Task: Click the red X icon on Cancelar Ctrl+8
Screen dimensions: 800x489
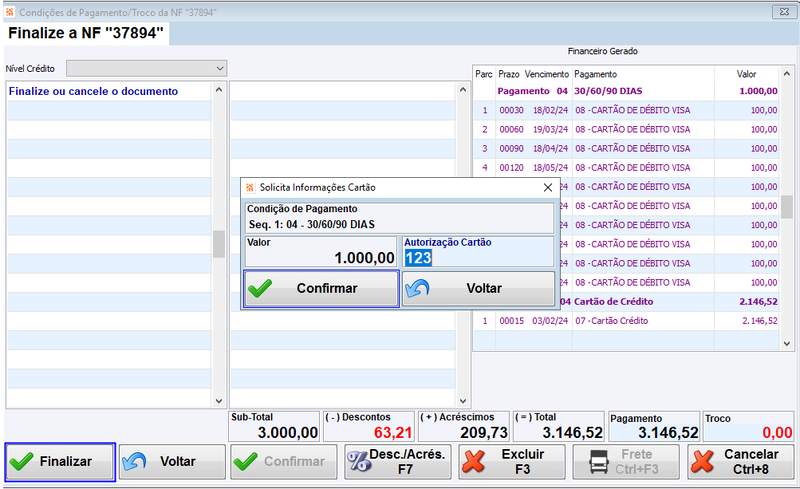Action: point(703,461)
